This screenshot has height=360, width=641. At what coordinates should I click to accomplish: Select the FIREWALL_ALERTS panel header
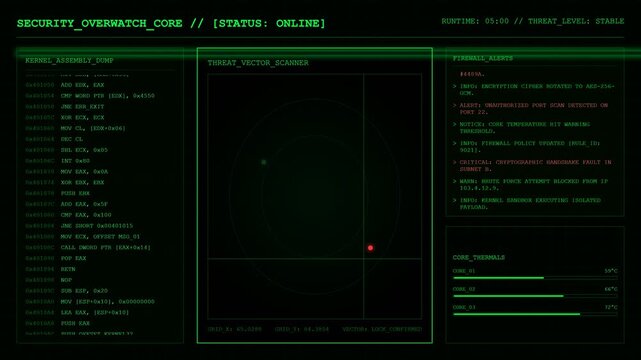(482, 58)
